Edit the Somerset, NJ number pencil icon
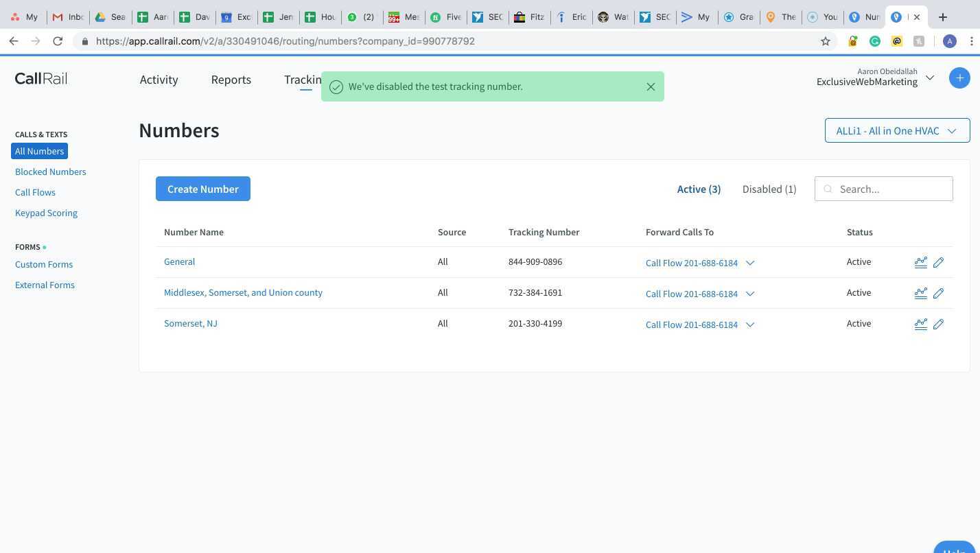This screenshot has width=980, height=553. (938, 324)
